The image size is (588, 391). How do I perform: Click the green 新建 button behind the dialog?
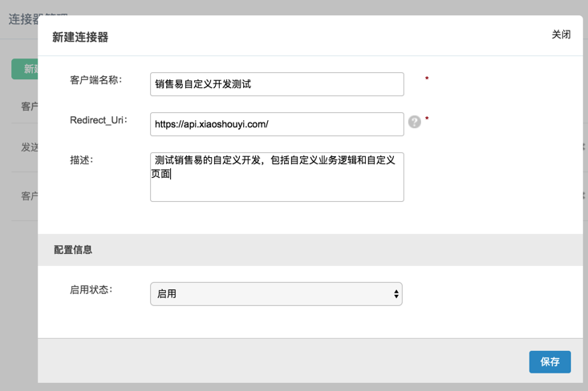25,69
